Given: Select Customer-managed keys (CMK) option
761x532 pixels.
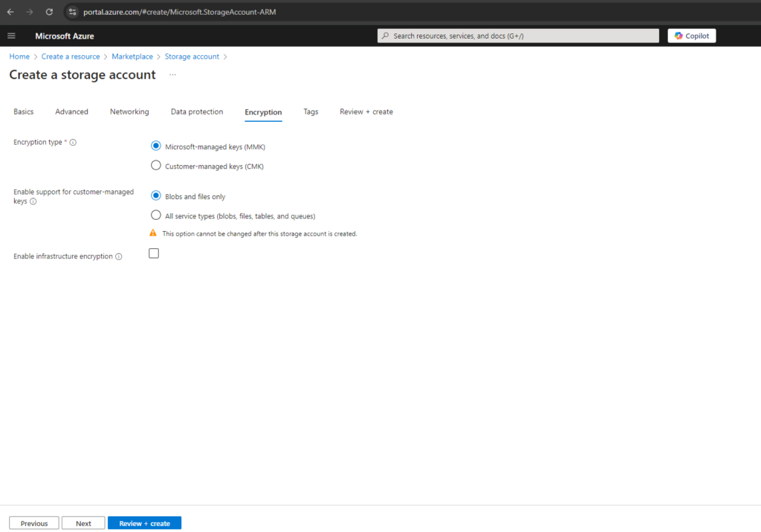Looking at the screenshot, I should (156, 166).
